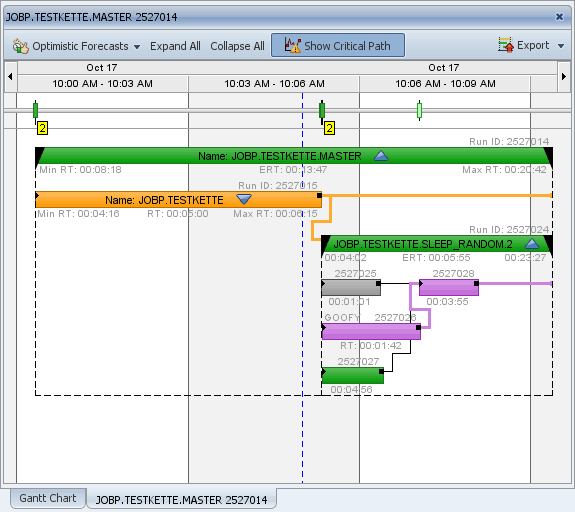The height and width of the screenshot is (512, 575).
Task: Click the Show Critical Path chart icon
Action: tap(292, 45)
